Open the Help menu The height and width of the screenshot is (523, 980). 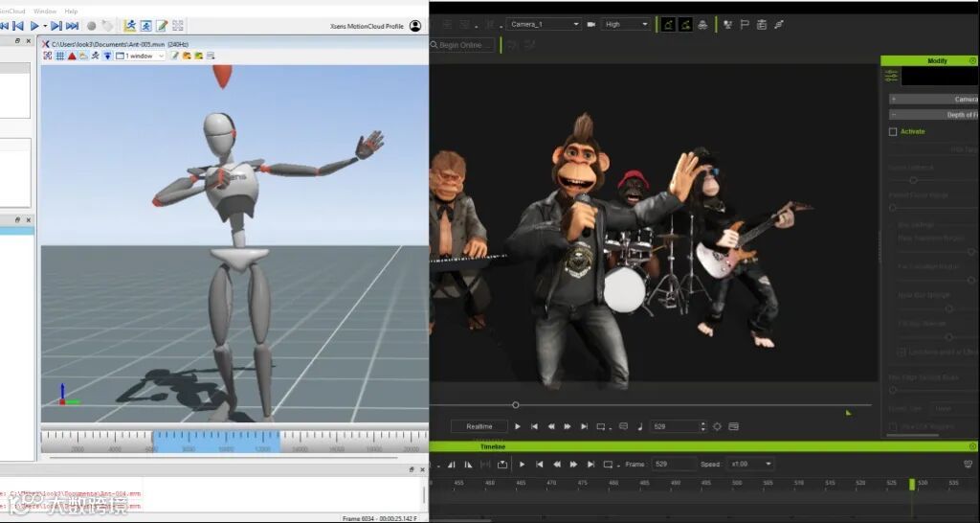(71, 11)
